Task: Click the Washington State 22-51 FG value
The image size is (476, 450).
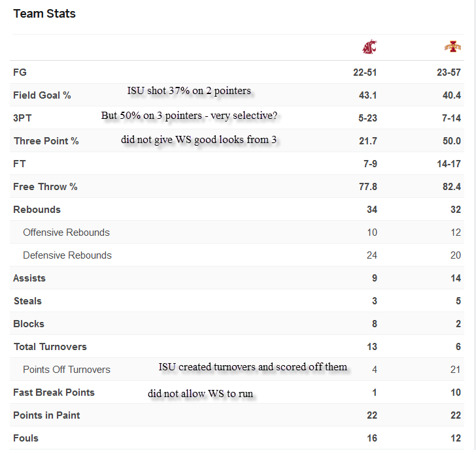Action: [x=365, y=72]
